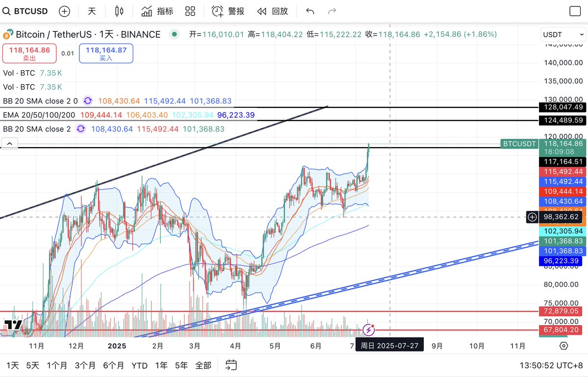Open the 天 interval selector
588x377 pixels.
click(x=92, y=11)
